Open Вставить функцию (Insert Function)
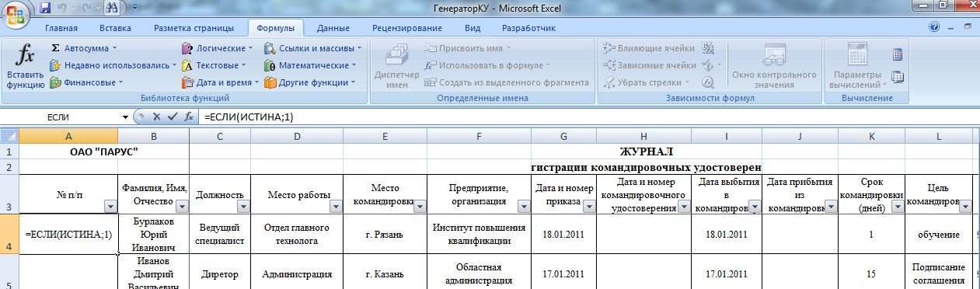 coord(26,66)
